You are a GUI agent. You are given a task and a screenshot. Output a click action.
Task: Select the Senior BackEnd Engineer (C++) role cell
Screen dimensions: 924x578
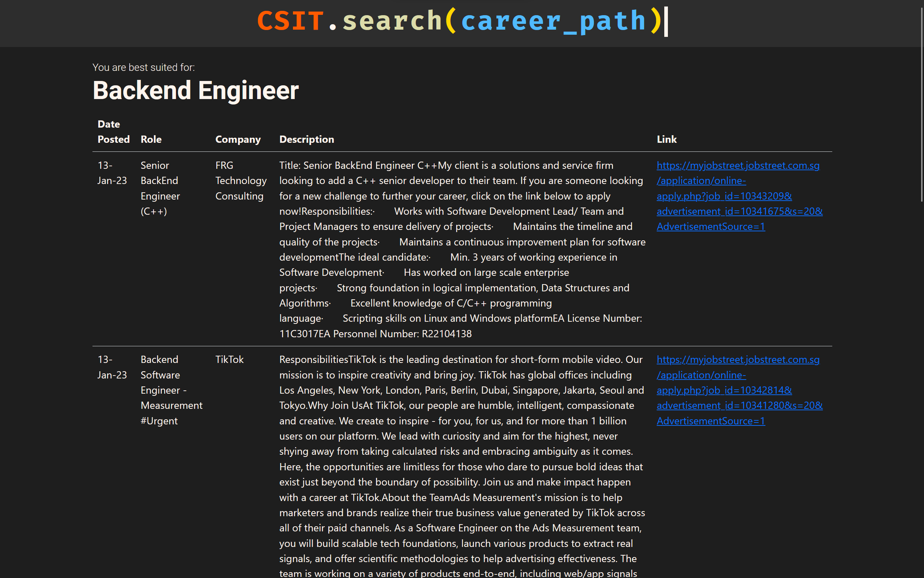pos(160,188)
